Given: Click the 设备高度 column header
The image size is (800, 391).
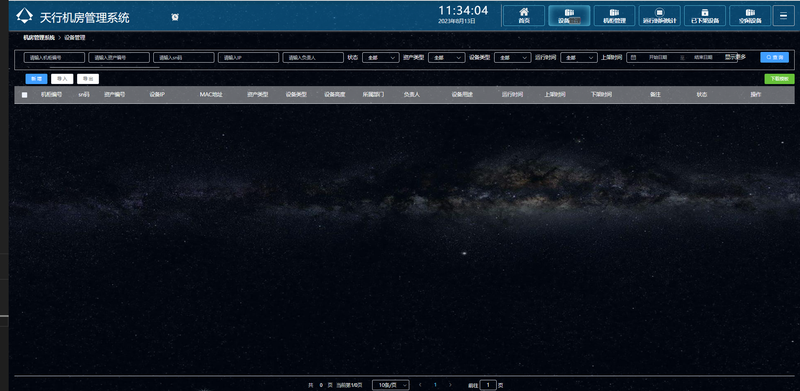Looking at the screenshot, I should [x=335, y=94].
